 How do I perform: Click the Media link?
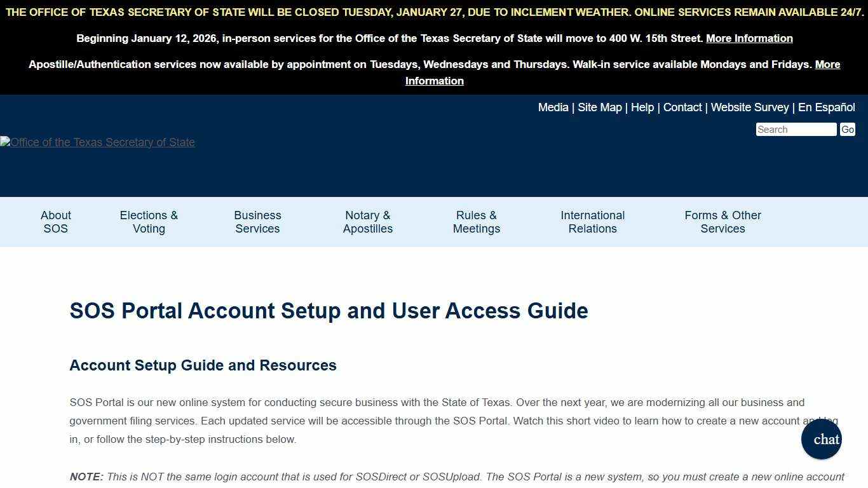click(x=552, y=107)
